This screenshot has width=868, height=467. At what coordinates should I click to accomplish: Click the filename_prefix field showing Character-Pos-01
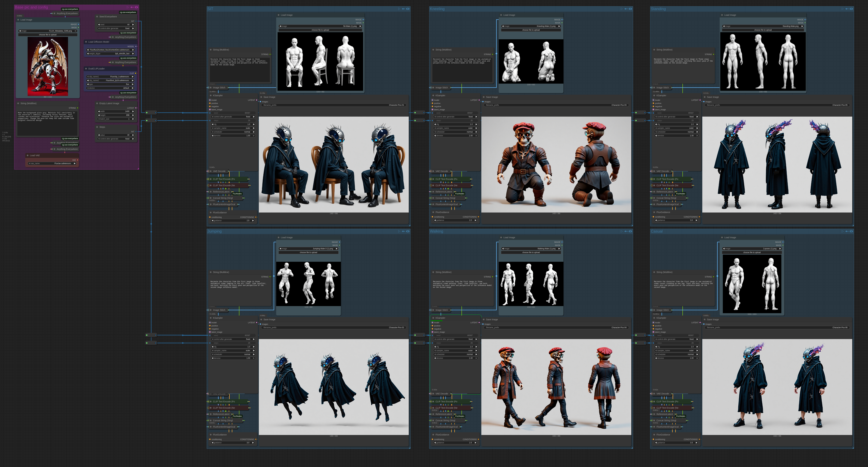tap(334, 105)
